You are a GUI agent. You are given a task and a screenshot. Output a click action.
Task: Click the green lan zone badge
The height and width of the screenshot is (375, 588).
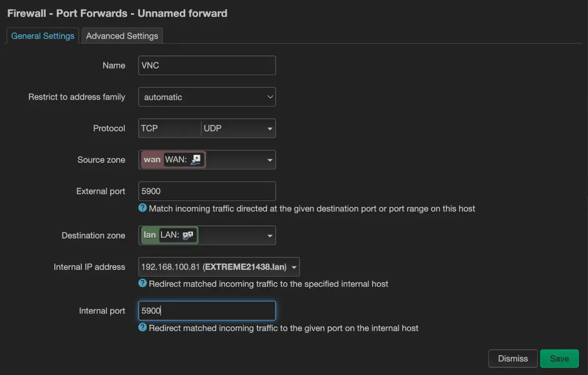(x=149, y=235)
